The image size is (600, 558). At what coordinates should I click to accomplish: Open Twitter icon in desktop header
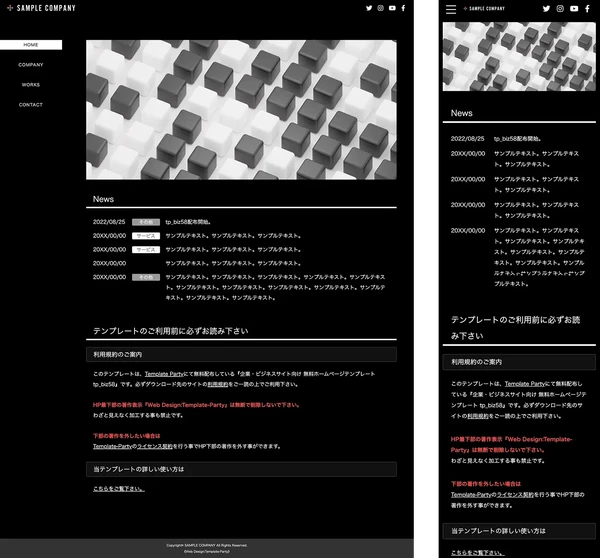point(369,8)
